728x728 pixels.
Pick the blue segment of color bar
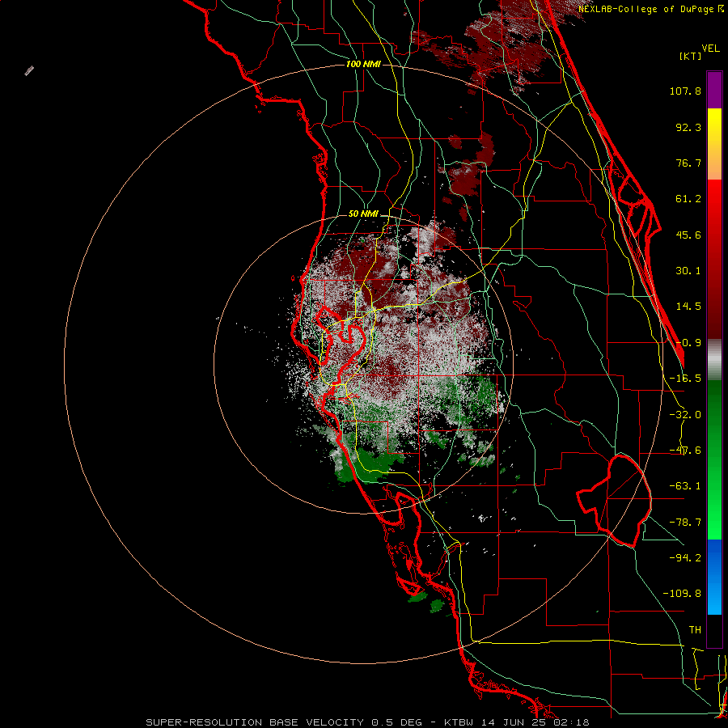tap(714, 577)
